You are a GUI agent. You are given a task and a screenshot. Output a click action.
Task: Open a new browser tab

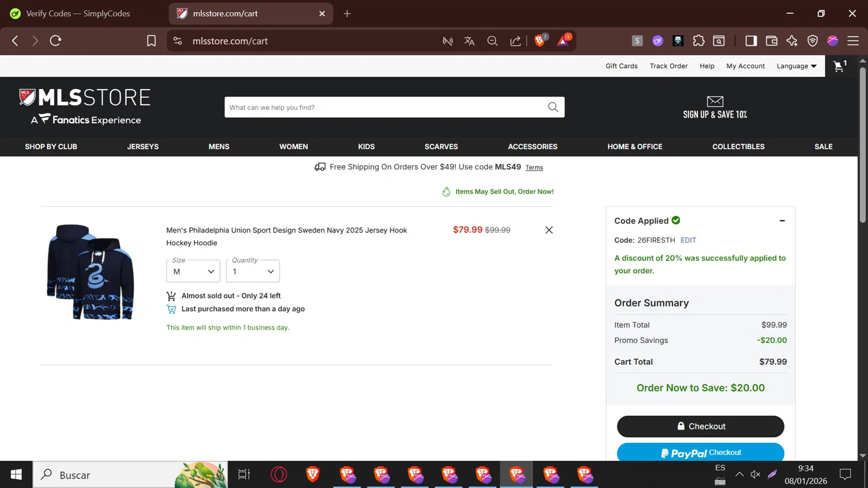(x=347, y=13)
